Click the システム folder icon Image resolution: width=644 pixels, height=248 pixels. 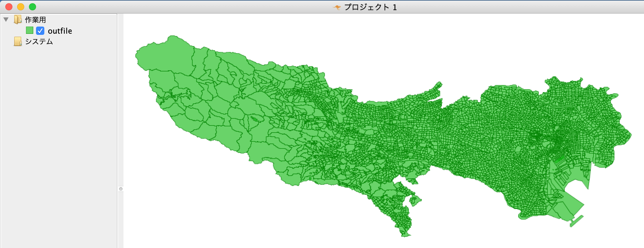coord(18,42)
